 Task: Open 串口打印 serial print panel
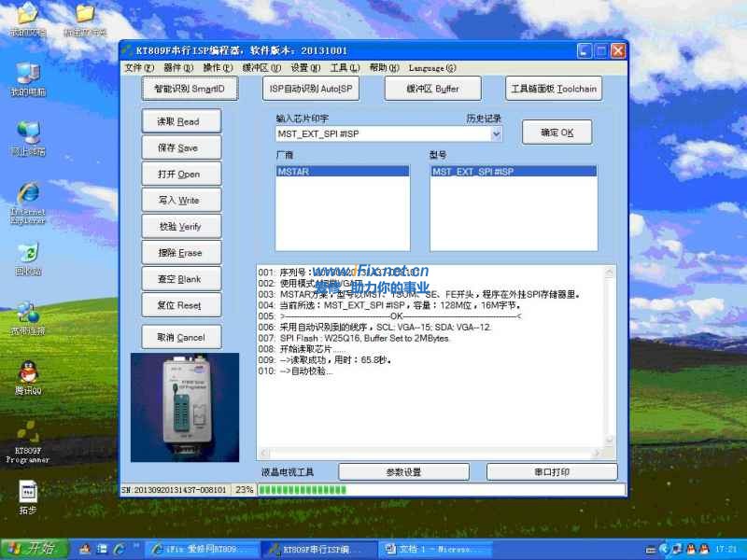click(553, 471)
